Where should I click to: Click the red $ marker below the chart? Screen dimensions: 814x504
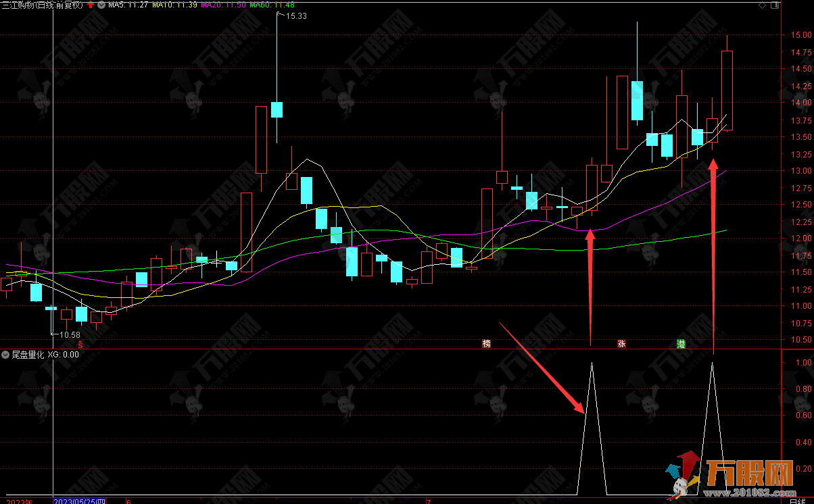click(80, 344)
